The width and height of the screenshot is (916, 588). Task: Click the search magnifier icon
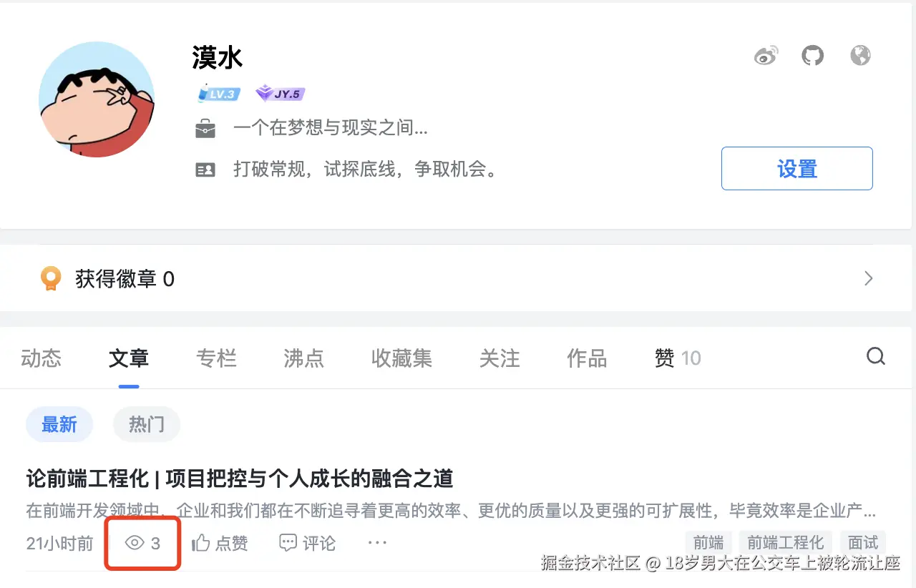[x=876, y=356]
